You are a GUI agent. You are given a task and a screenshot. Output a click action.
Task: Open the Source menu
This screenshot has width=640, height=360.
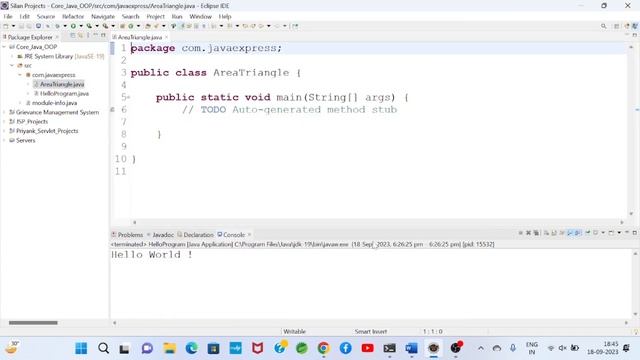click(46, 16)
